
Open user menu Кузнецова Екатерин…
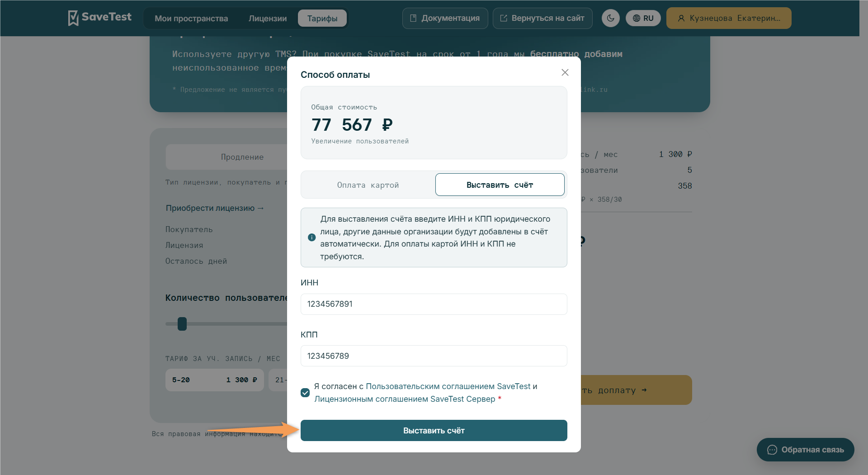click(729, 18)
